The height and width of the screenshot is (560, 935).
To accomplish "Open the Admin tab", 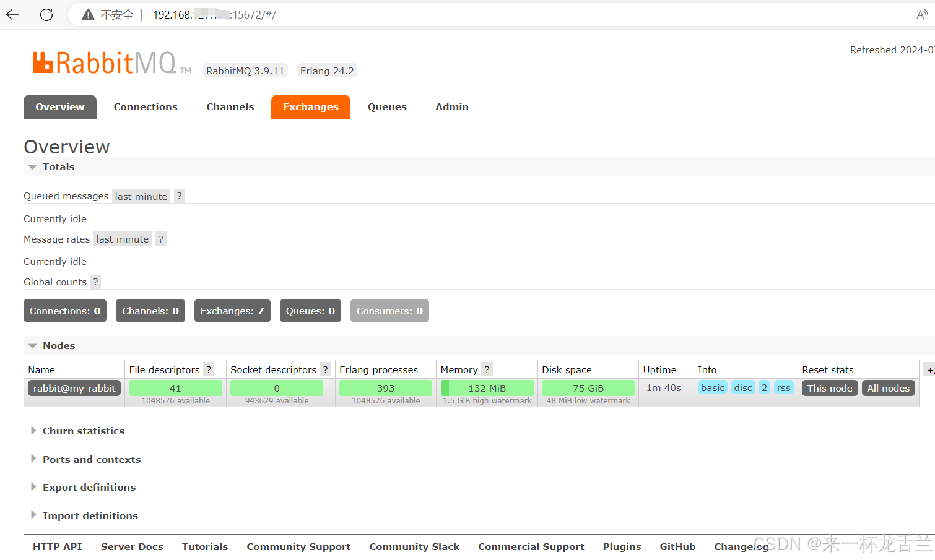I will [452, 106].
